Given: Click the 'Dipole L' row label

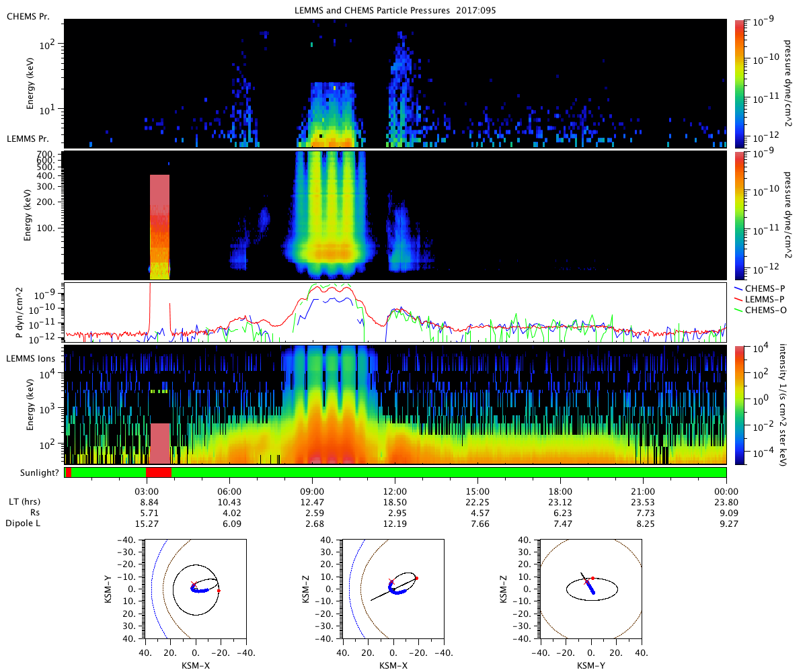Looking at the screenshot, I should pyautogui.click(x=23, y=523).
